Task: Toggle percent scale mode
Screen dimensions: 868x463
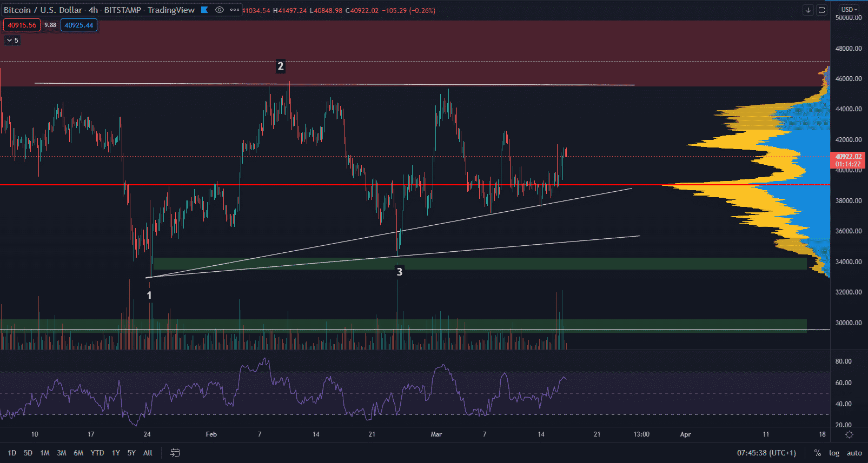Action: [x=817, y=453]
